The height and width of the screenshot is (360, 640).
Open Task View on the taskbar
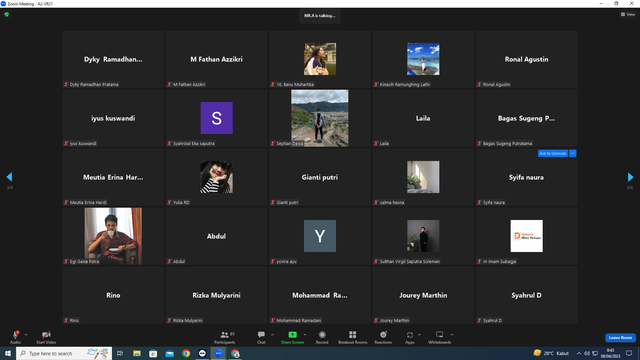(x=120, y=353)
